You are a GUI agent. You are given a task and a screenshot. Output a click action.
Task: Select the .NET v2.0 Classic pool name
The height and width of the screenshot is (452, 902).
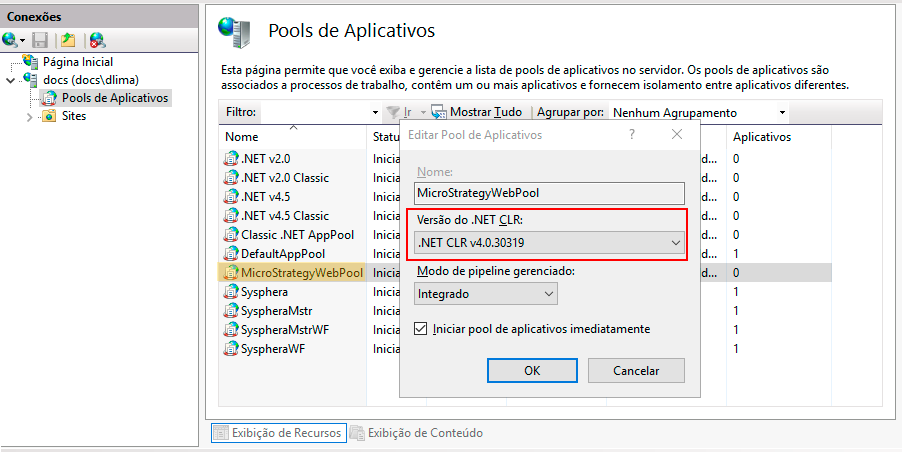pos(285,178)
